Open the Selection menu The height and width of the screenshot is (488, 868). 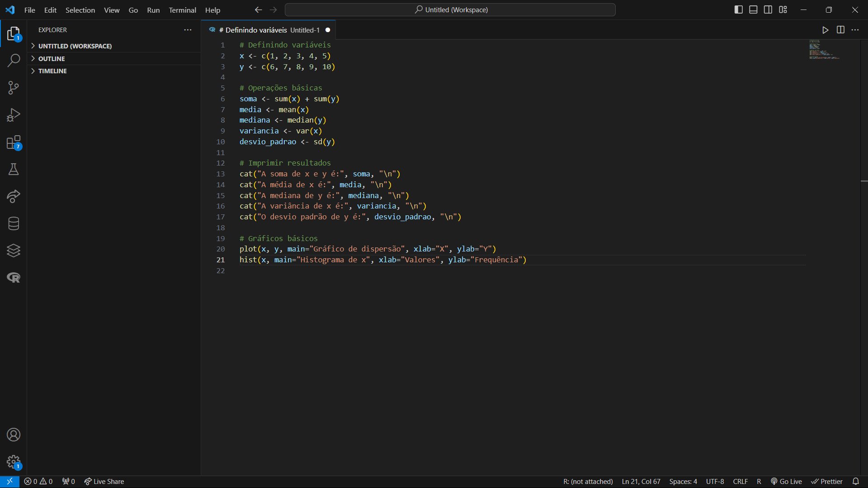[x=80, y=10]
